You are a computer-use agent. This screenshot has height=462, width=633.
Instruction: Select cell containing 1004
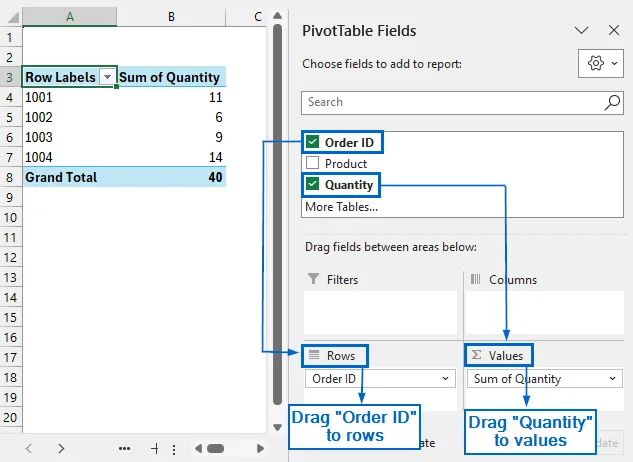tap(70, 157)
